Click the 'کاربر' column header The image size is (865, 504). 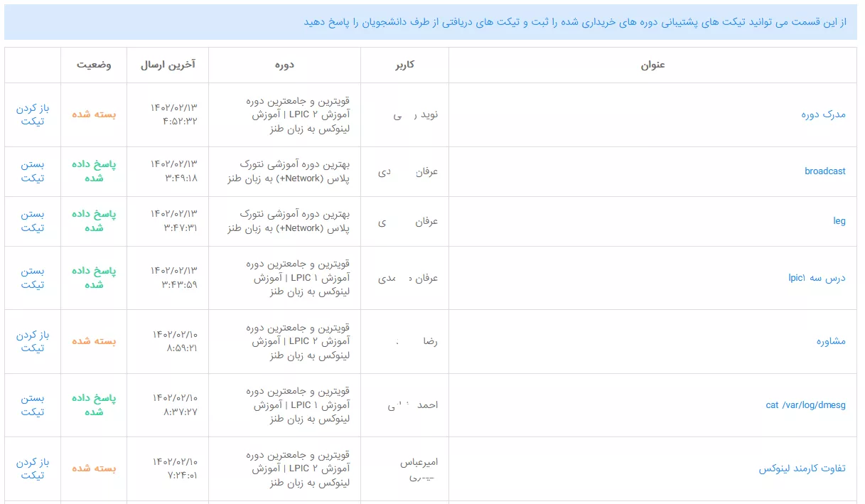[x=404, y=65]
